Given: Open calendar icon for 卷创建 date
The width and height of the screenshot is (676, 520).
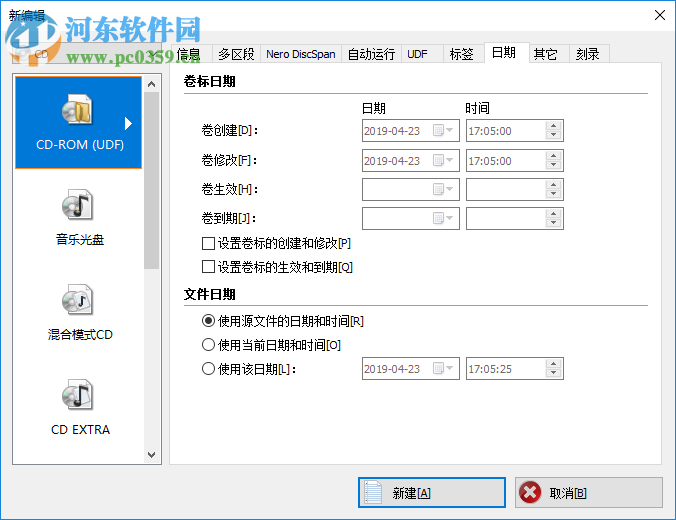Looking at the screenshot, I should point(438,130).
